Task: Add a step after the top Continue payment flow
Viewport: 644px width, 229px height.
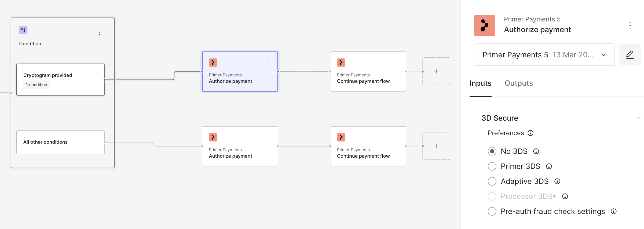Action: coord(436,71)
